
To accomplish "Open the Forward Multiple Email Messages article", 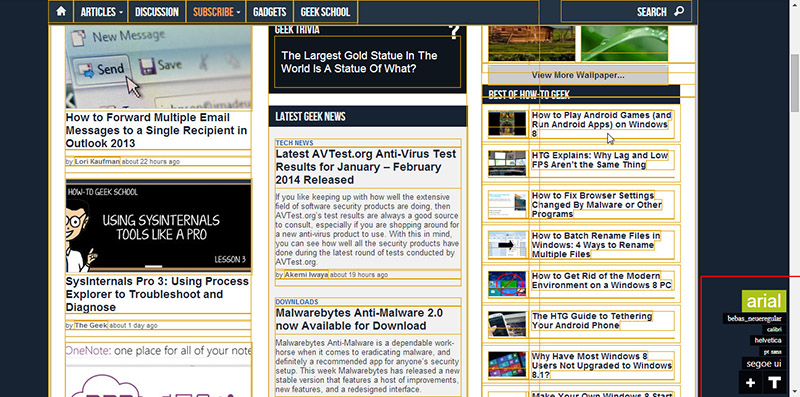I will point(157,130).
